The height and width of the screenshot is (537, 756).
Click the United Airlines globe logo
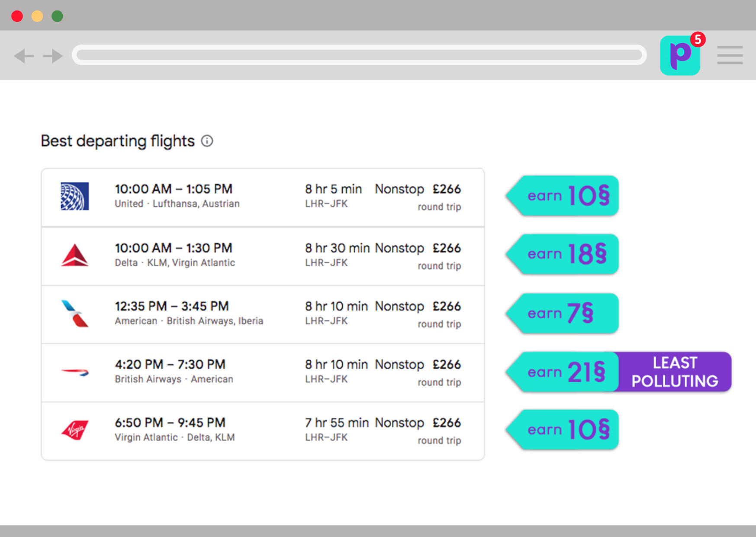pos(74,196)
